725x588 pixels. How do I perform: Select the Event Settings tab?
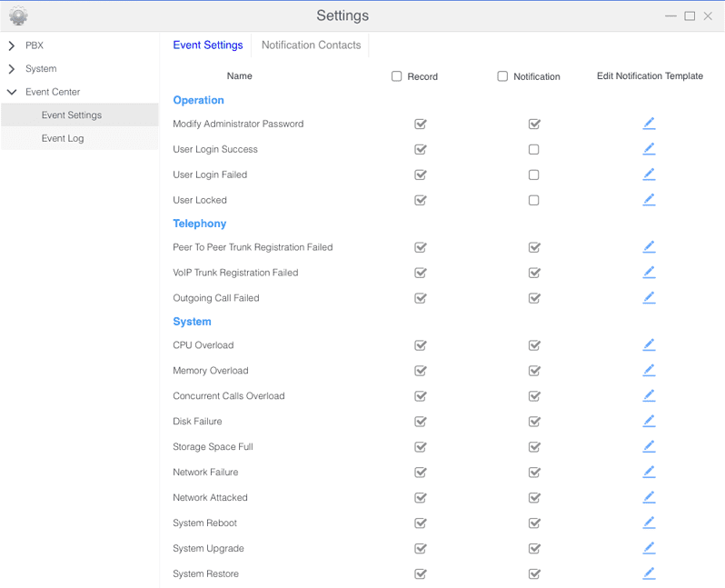[x=208, y=45]
